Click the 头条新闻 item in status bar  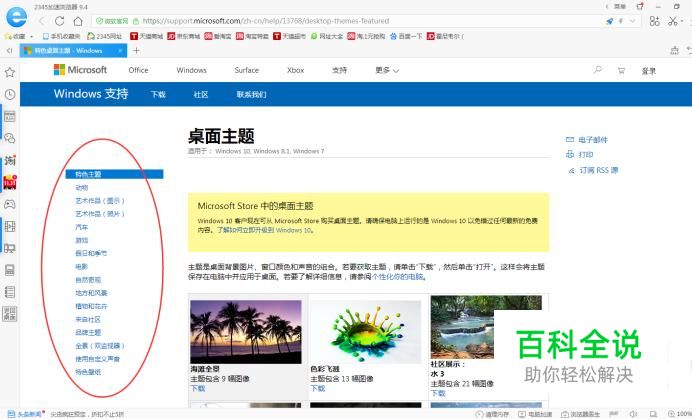pyautogui.click(x=26, y=414)
